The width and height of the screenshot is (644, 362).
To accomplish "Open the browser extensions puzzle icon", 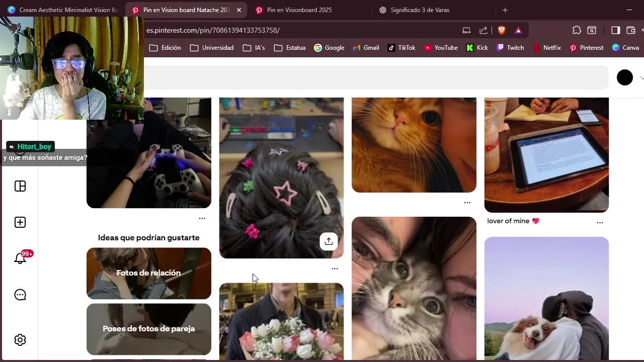I will click(577, 30).
